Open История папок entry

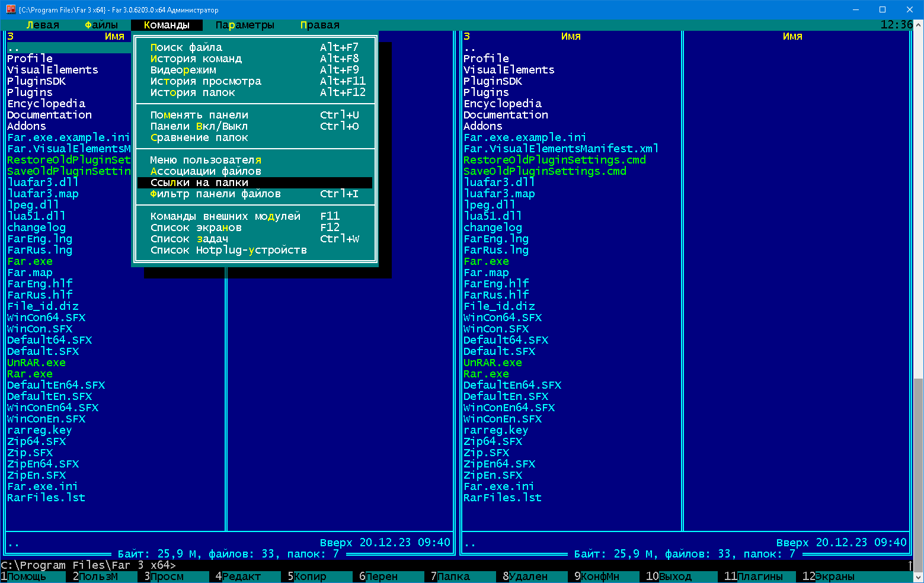pos(255,92)
